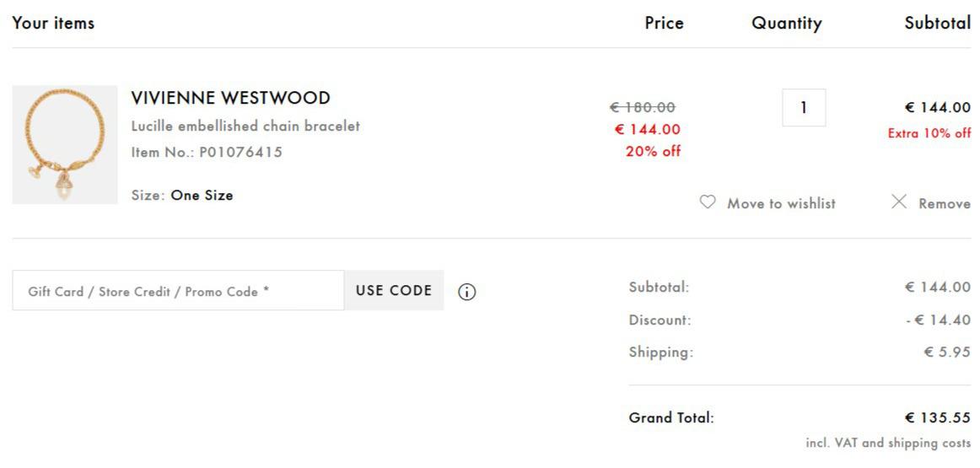980x468 pixels.
Task: Click the quantity box showing 1
Action: pos(804,107)
